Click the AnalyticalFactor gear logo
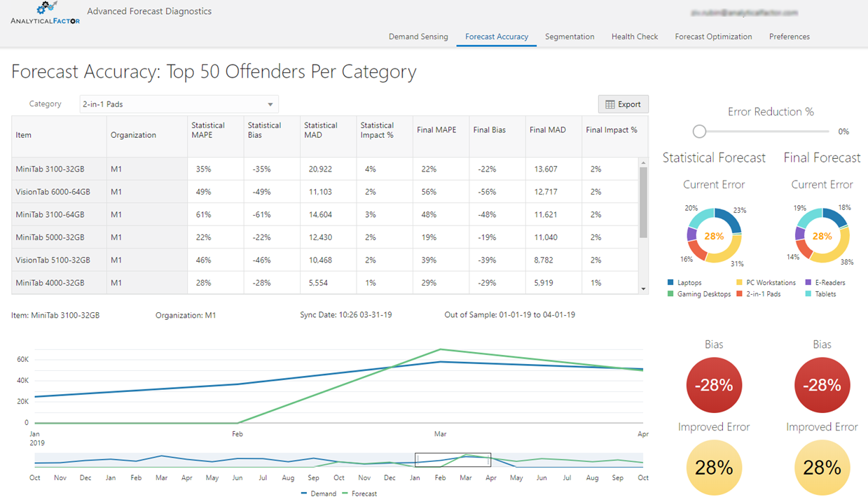This screenshot has height=504, width=868. click(x=45, y=13)
